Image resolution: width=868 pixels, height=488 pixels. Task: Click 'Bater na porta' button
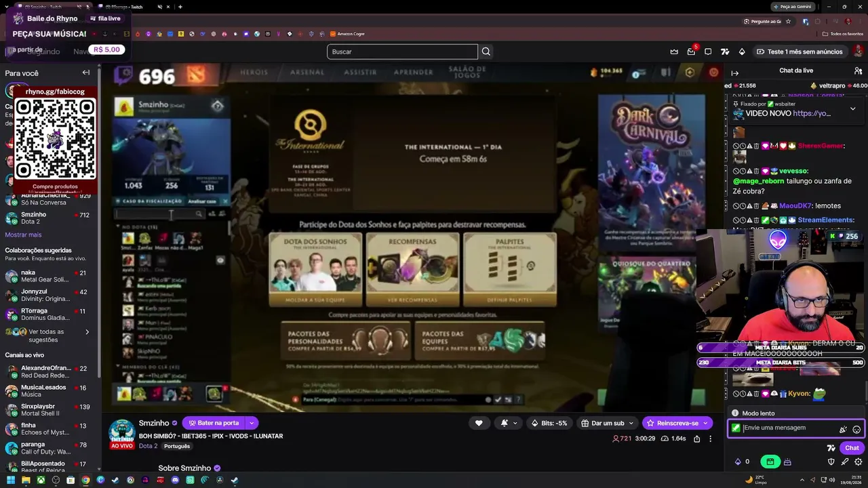click(214, 423)
